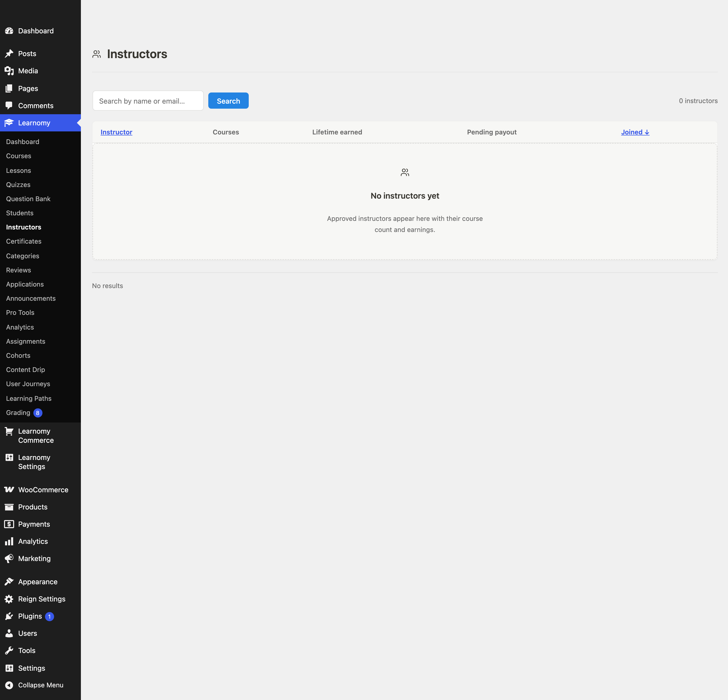The image size is (728, 700).
Task: Click the Learnomy graduation cap icon
Action: 9,123
